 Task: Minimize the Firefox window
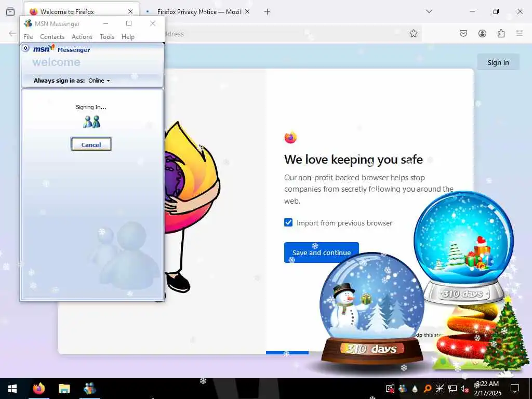point(472,11)
